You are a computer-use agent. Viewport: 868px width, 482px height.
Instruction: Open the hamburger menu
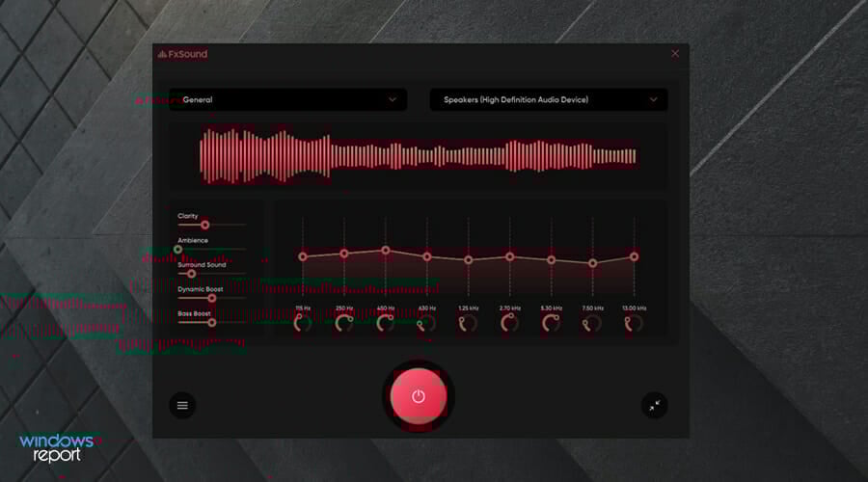click(182, 406)
